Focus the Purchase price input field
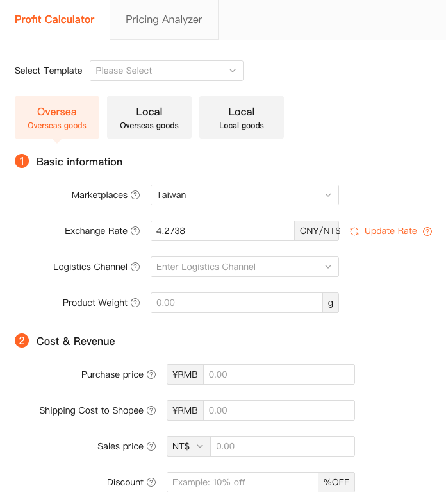 tap(279, 374)
